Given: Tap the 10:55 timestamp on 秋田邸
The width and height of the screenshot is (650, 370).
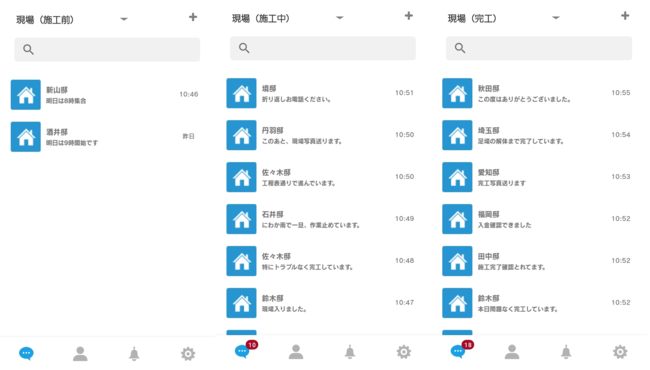Looking at the screenshot, I should pos(621,93).
